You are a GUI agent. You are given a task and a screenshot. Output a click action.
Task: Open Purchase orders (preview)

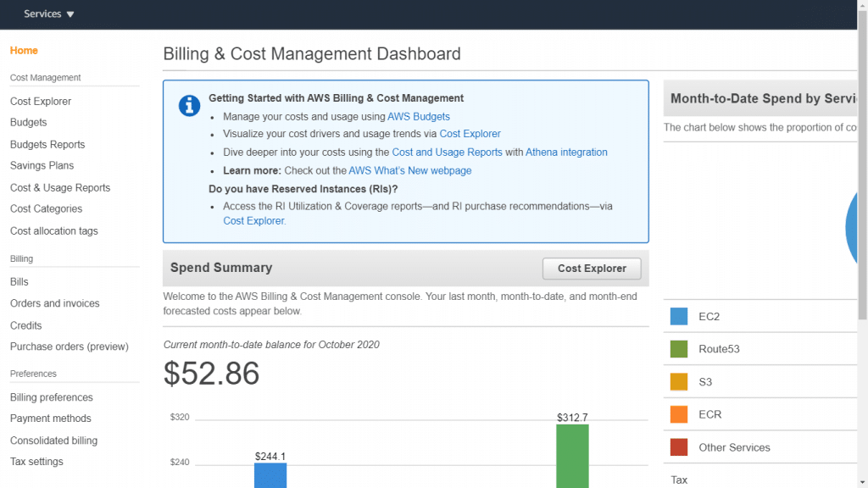[70, 347]
